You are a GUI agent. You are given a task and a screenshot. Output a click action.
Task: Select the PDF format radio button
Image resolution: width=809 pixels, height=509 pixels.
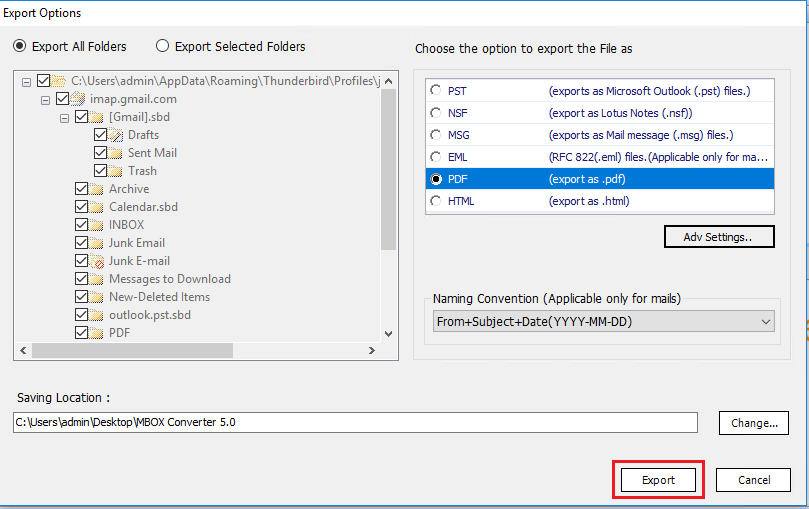(x=436, y=179)
